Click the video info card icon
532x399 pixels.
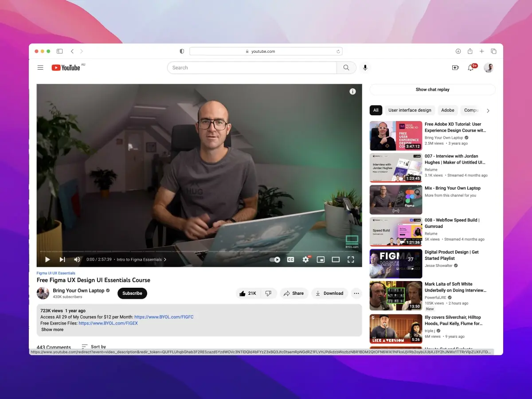pyautogui.click(x=352, y=91)
